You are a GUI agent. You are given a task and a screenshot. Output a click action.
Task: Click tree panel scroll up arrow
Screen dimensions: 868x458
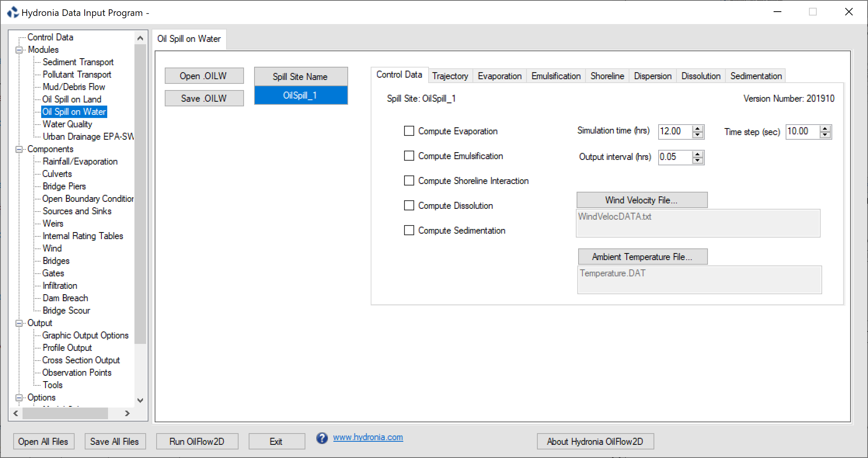(140, 38)
